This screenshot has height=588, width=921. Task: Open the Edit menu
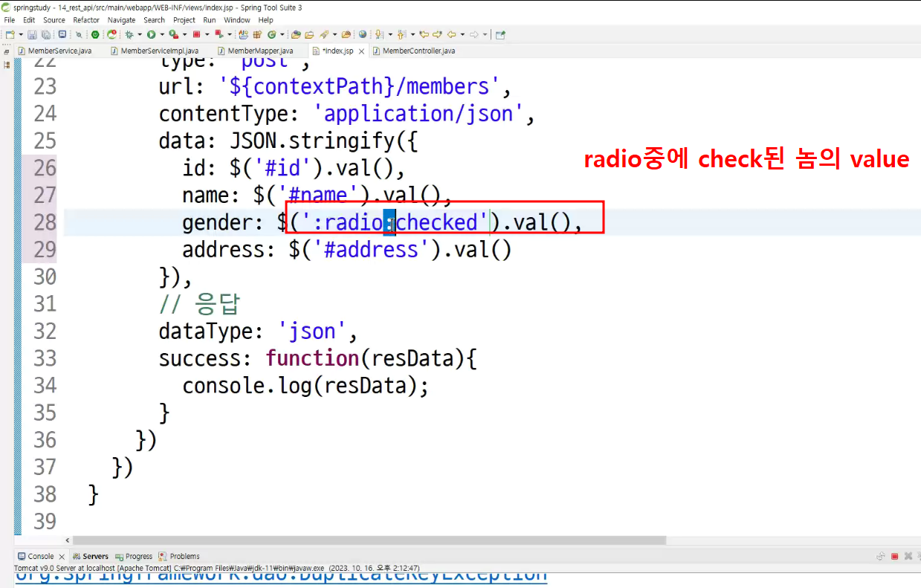pos(29,20)
